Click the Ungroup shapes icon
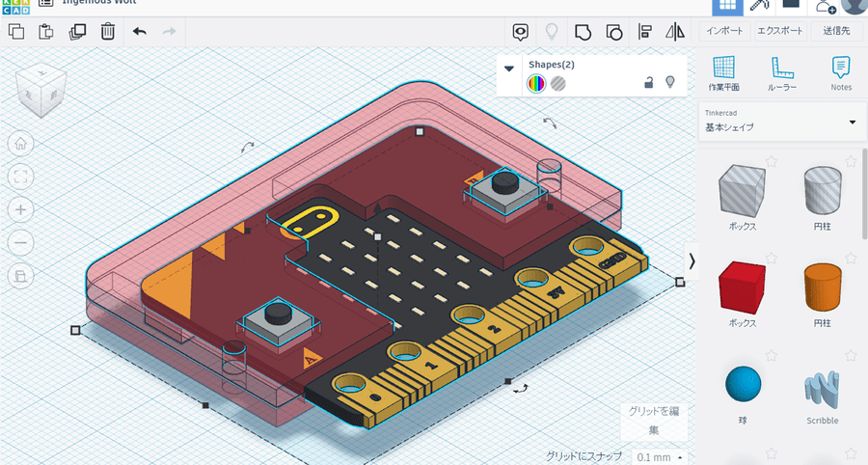 point(614,32)
